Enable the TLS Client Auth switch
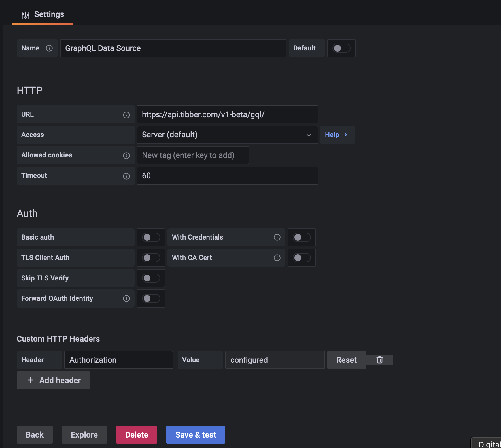The width and height of the screenshot is (501, 448). click(x=151, y=258)
